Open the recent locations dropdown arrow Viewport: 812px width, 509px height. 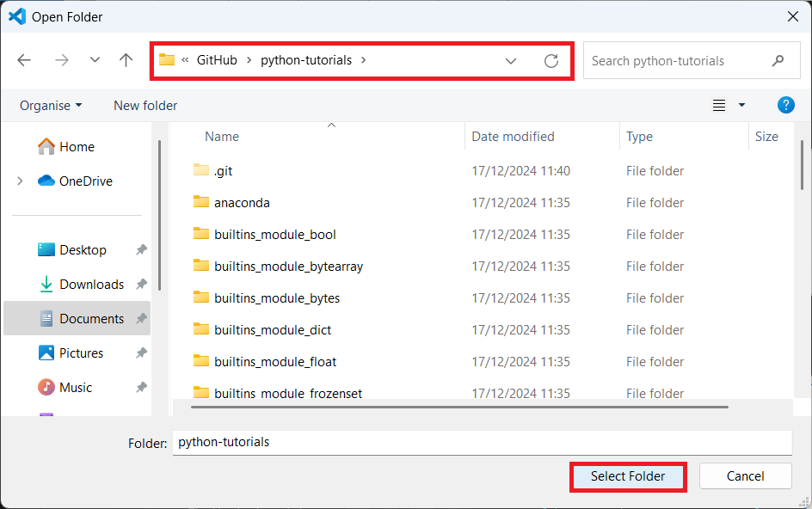click(x=95, y=60)
